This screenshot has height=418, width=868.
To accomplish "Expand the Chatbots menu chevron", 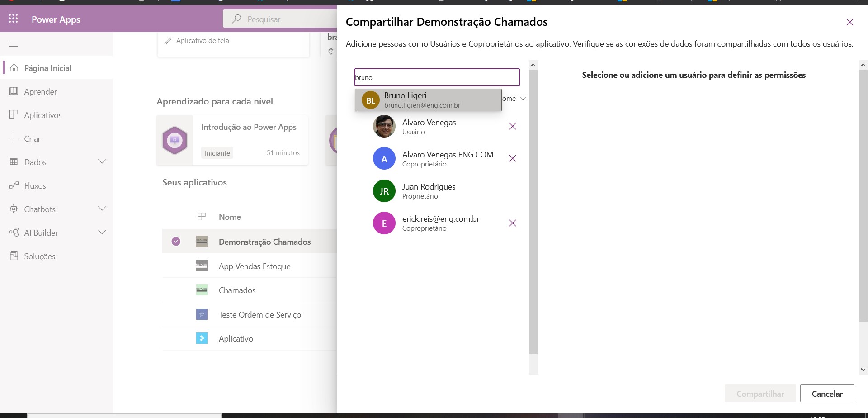I will [x=102, y=209].
